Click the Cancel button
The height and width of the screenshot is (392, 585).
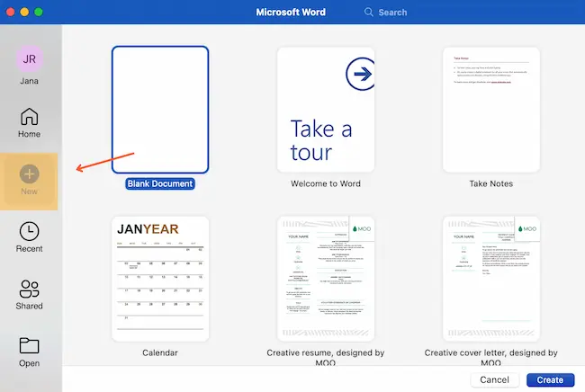click(494, 379)
